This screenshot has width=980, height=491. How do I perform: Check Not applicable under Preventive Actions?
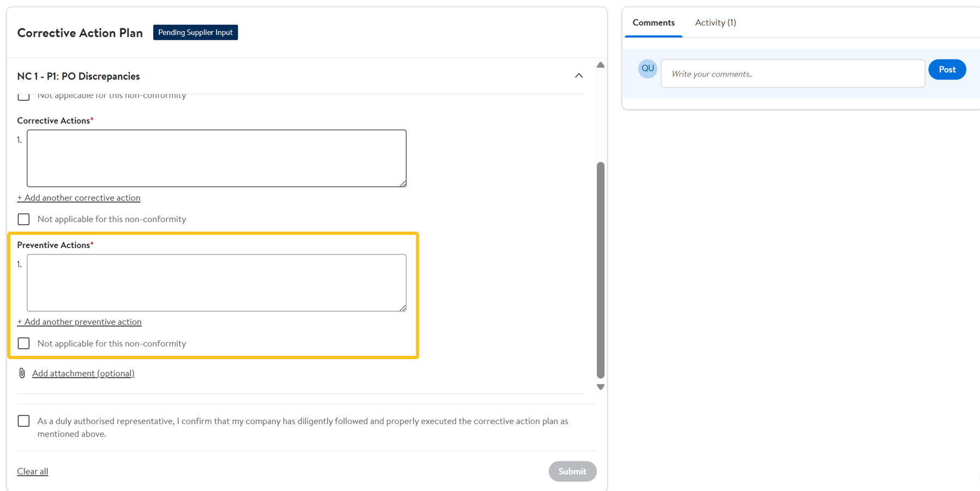point(23,343)
